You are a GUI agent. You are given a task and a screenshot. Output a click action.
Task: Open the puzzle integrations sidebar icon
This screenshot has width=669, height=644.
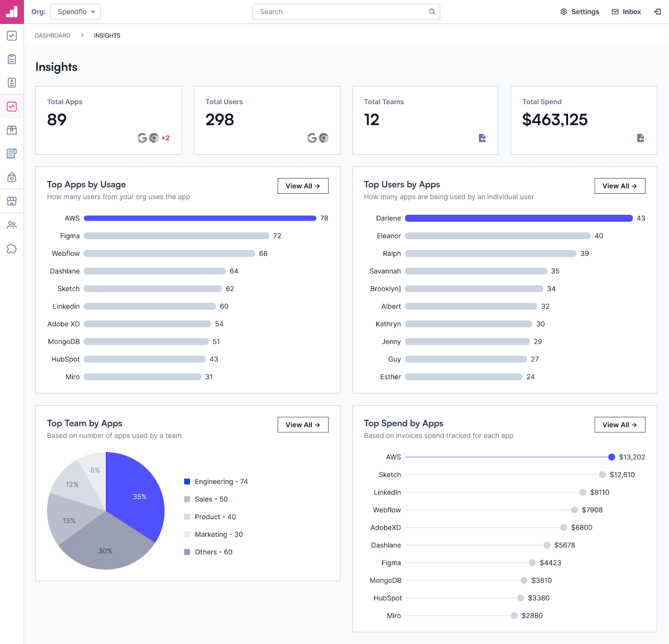pos(11,249)
